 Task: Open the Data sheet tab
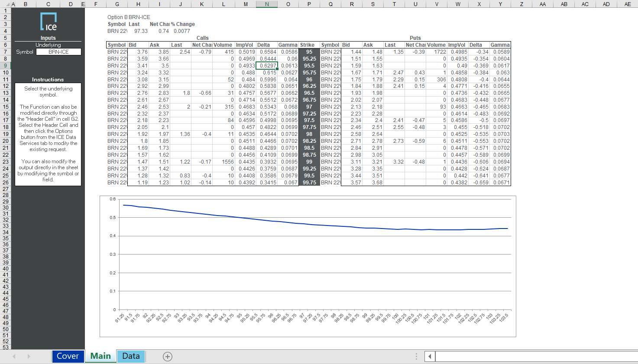pyautogui.click(x=131, y=356)
